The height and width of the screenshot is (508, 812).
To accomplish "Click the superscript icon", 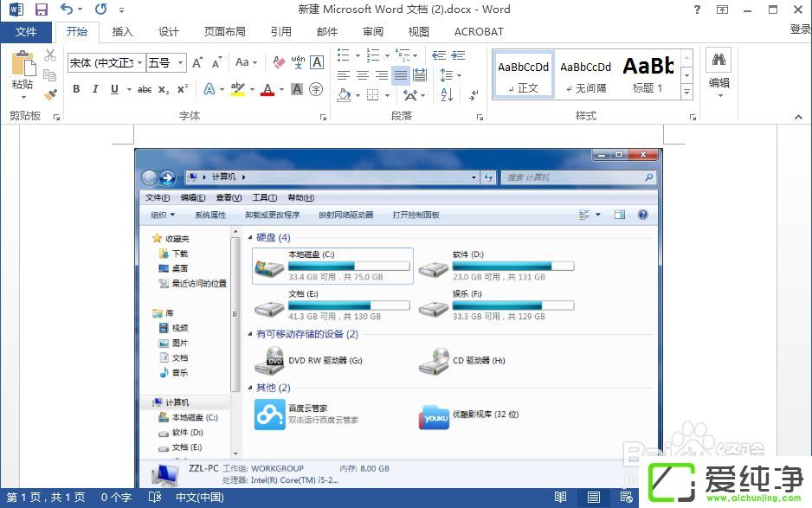I will (184, 89).
